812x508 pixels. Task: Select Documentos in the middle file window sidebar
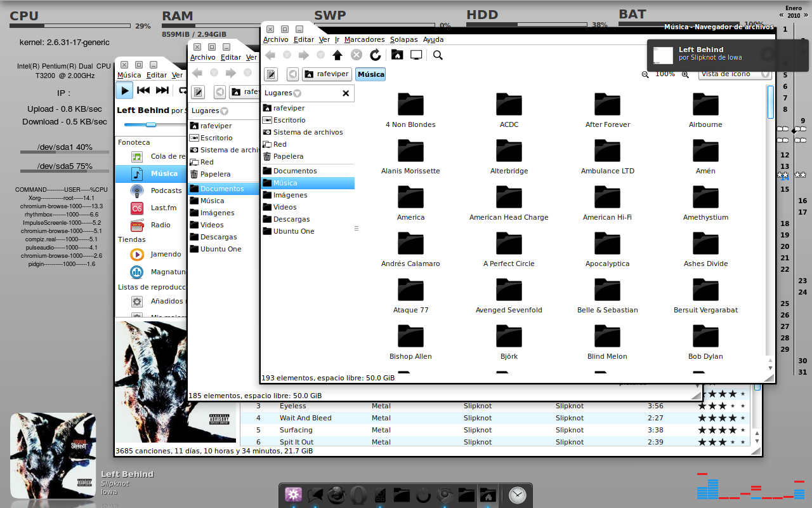[x=224, y=189]
